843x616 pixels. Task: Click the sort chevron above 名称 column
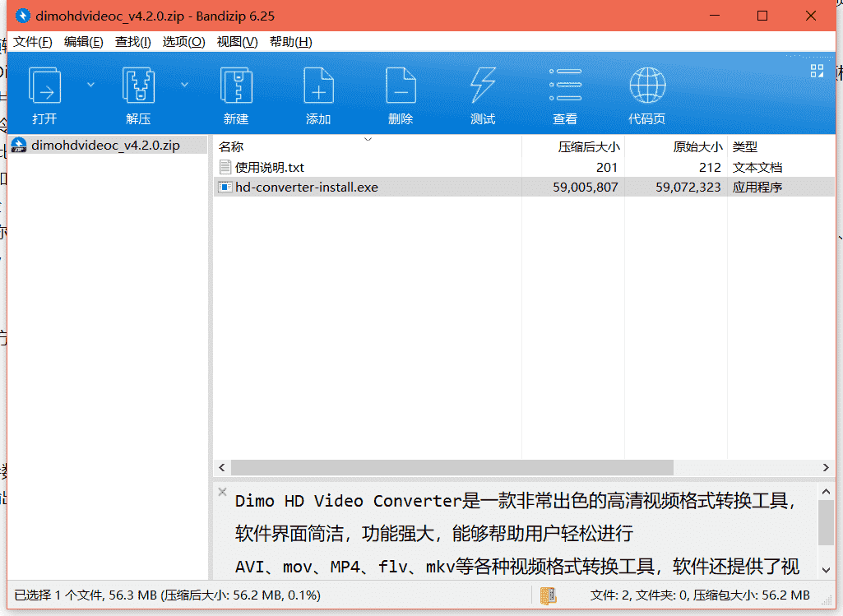[x=368, y=140]
